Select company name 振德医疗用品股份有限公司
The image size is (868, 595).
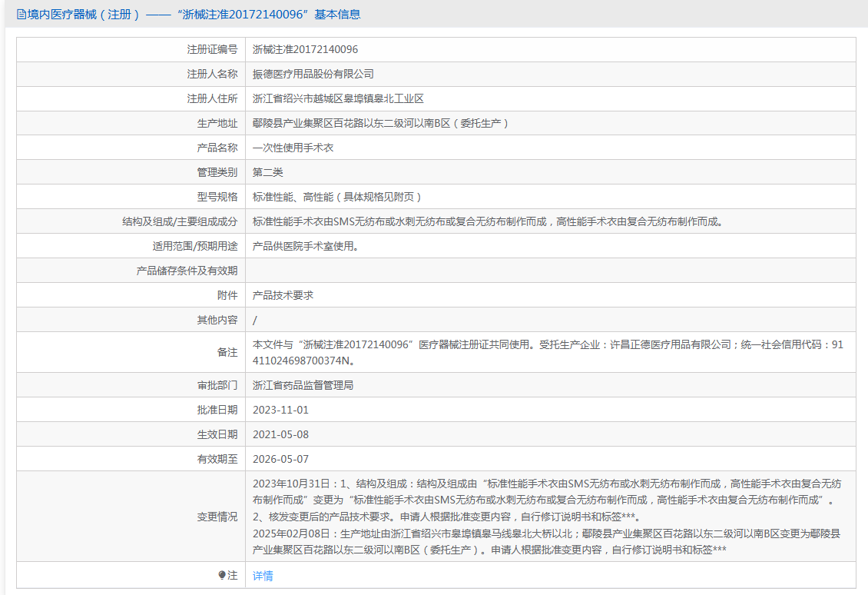(x=313, y=74)
